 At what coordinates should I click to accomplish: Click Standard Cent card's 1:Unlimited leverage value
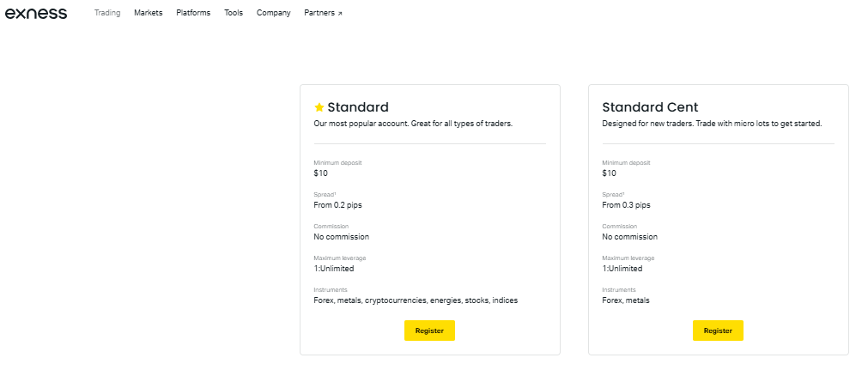pos(622,269)
